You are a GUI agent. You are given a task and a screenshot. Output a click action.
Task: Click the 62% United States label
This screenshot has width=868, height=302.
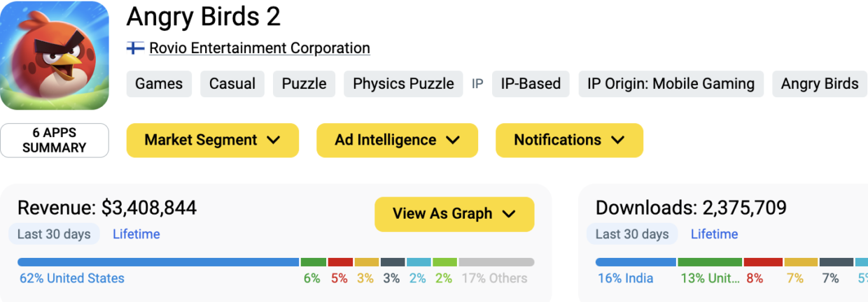(72, 278)
